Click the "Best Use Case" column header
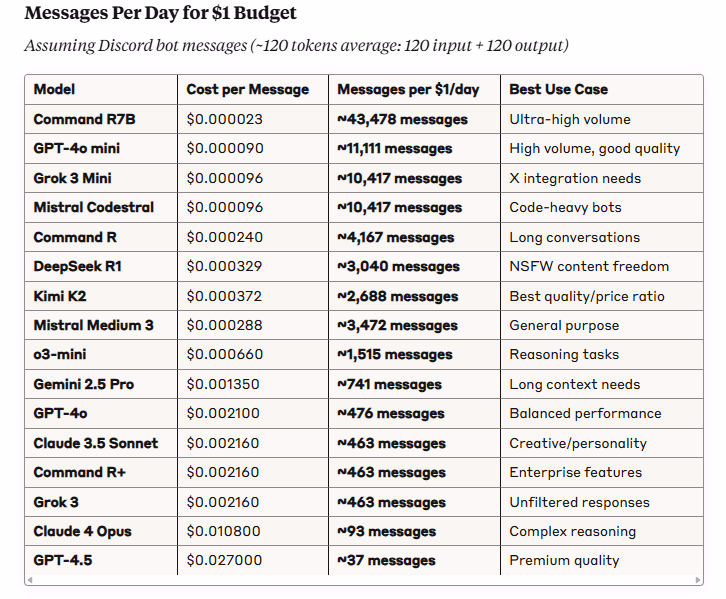This screenshot has height=599, width=726. tap(558, 89)
